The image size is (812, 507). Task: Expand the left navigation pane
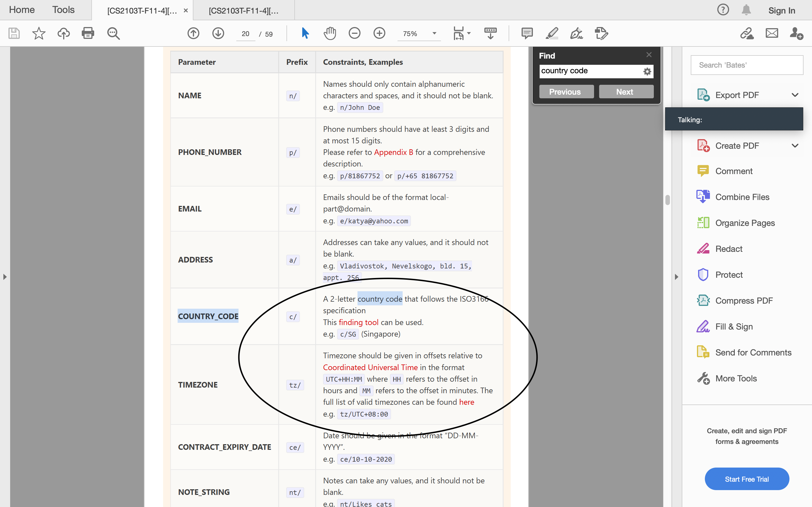tap(5, 277)
